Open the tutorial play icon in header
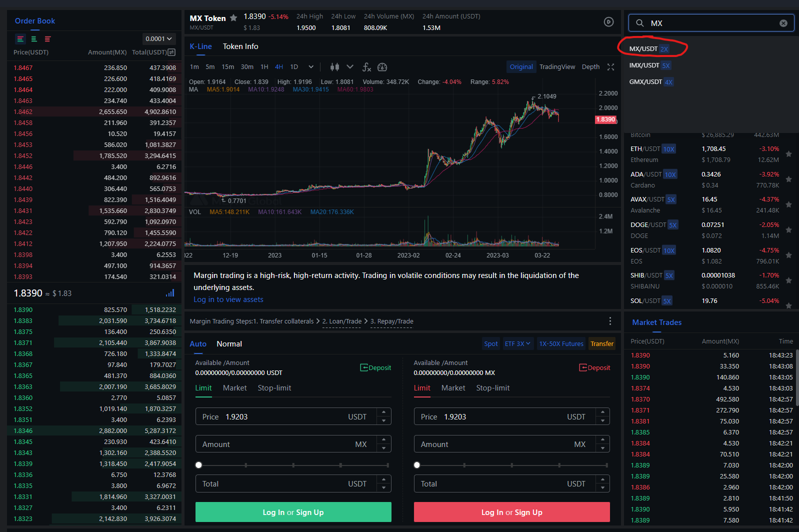Image resolution: width=799 pixels, height=532 pixels. pyautogui.click(x=608, y=21)
